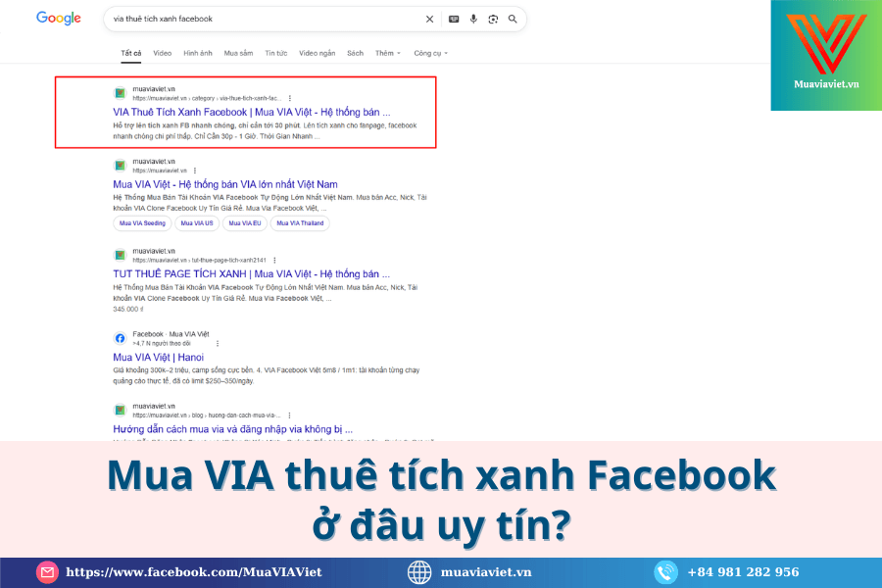The image size is (882, 588).
Task: Click the email envelope icon in footer
Action: [x=47, y=572]
